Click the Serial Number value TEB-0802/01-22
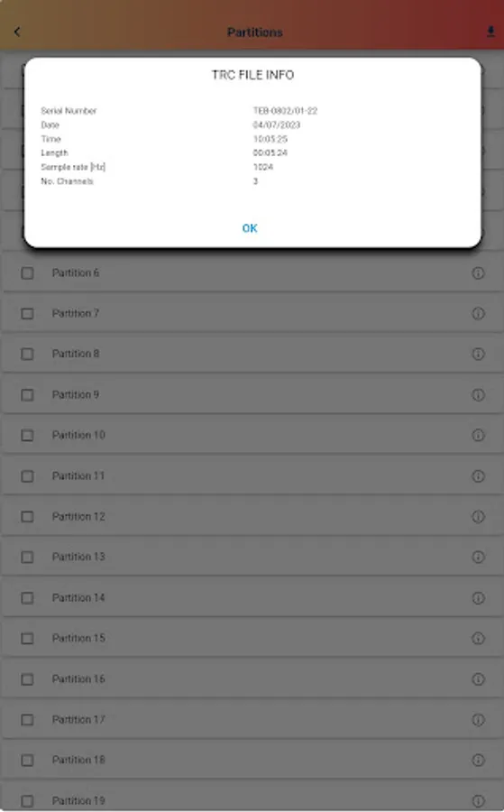 [x=285, y=111]
